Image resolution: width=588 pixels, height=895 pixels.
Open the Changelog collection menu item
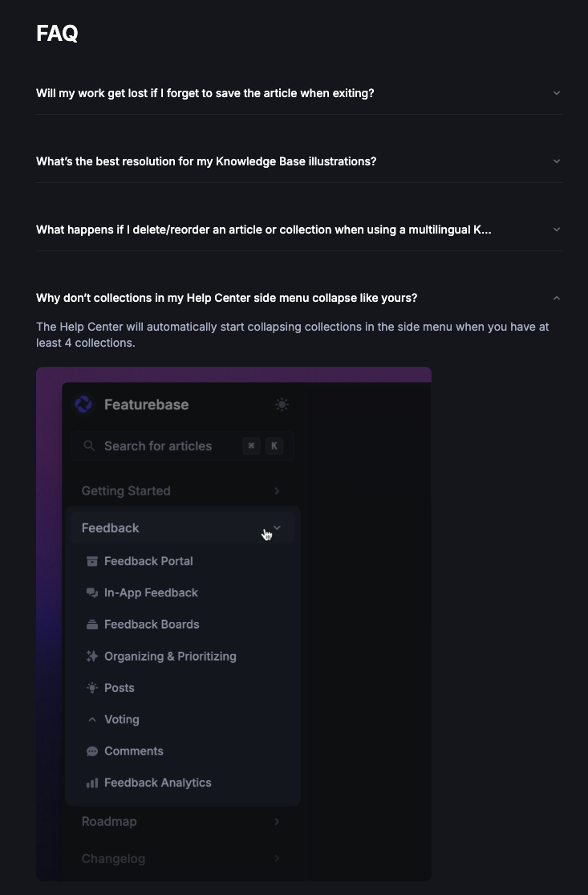pyautogui.click(x=113, y=858)
